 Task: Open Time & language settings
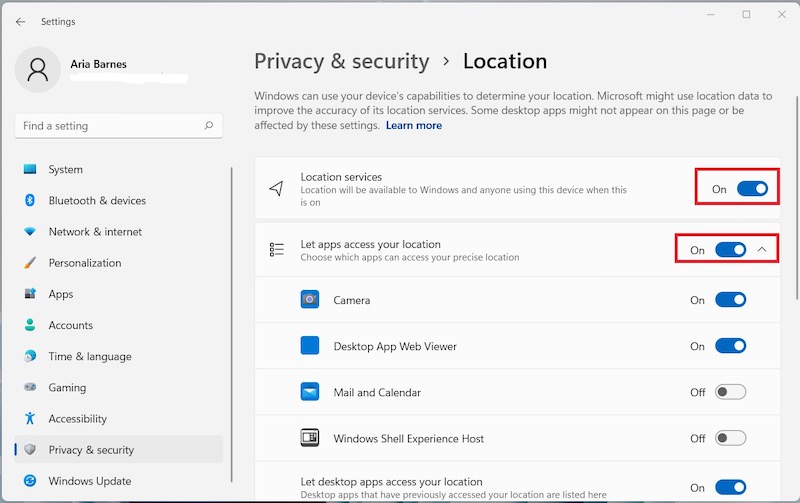click(119, 356)
